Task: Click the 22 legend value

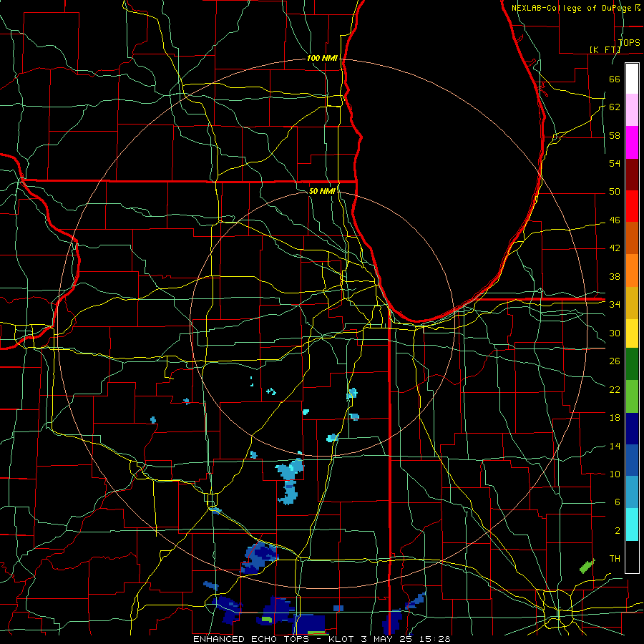Action: [615, 389]
